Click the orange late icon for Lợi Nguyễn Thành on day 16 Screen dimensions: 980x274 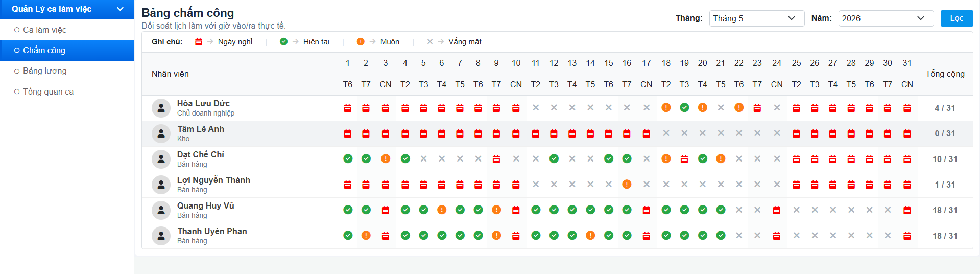click(627, 184)
